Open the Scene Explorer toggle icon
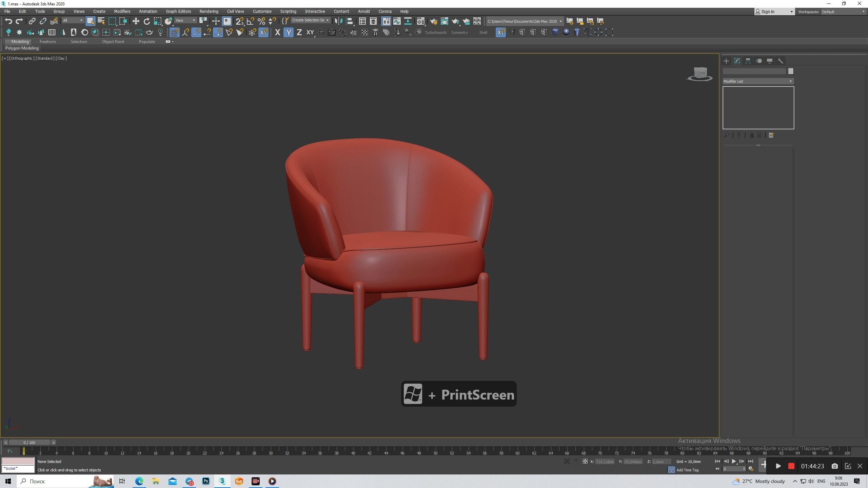The width and height of the screenshot is (868, 488). pos(362,21)
